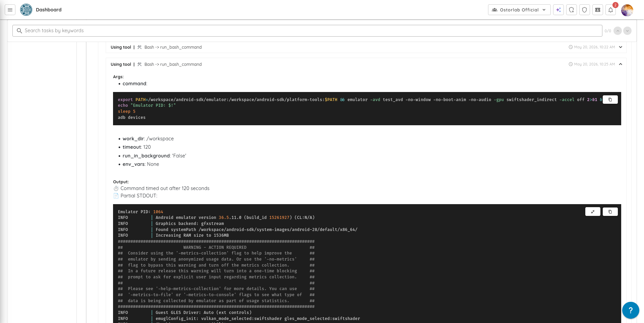Go to previous search match

tap(618, 31)
